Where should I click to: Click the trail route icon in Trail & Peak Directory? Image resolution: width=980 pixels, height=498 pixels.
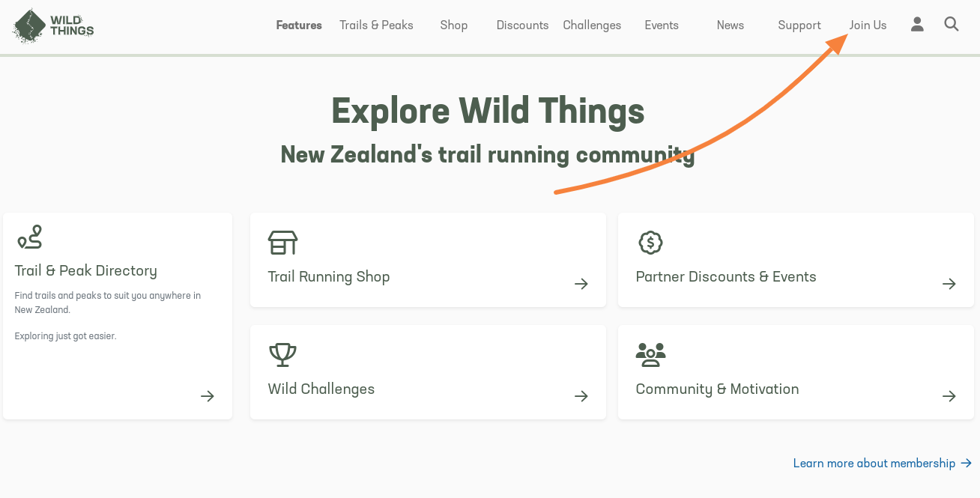[30, 237]
